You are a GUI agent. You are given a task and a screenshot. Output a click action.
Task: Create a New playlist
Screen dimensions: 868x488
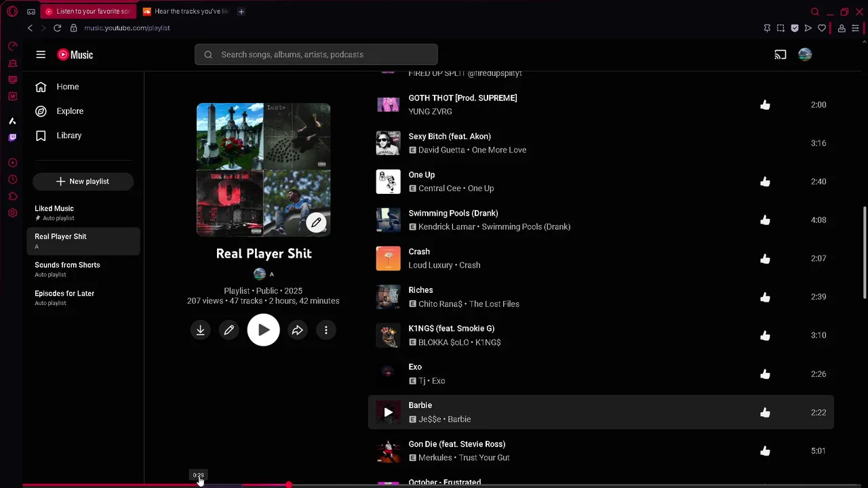click(x=83, y=182)
